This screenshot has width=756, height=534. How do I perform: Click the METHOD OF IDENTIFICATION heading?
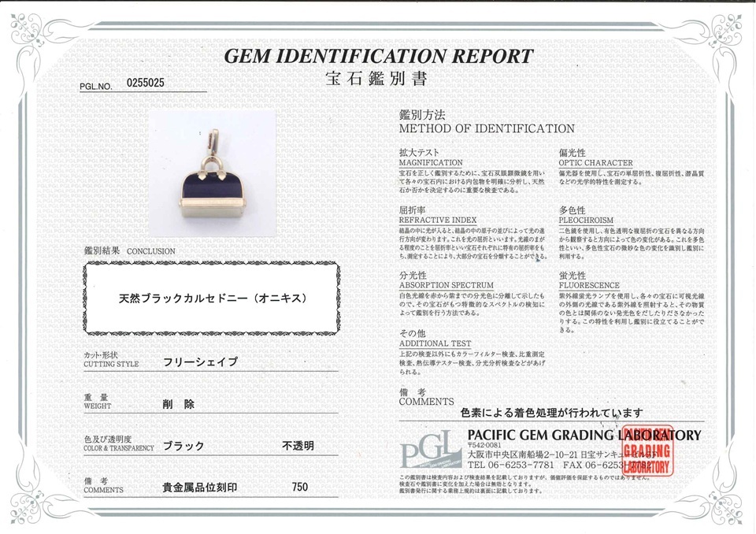(487, 129)
